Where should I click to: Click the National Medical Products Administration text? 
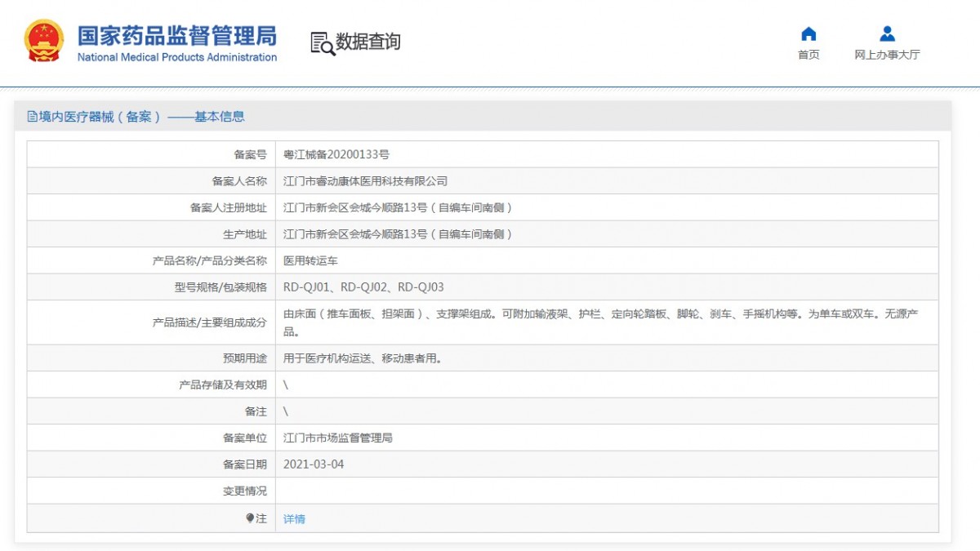pos(176,57)
